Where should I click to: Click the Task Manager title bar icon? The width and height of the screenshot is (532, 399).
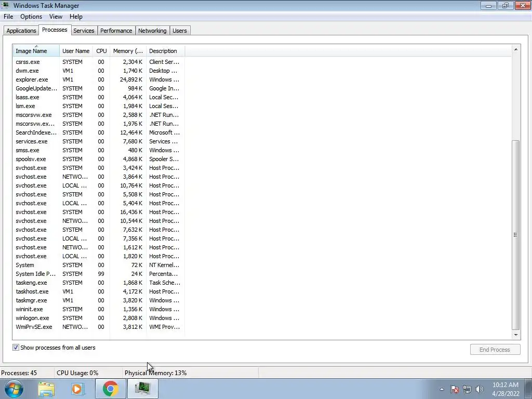pos(5,5)
